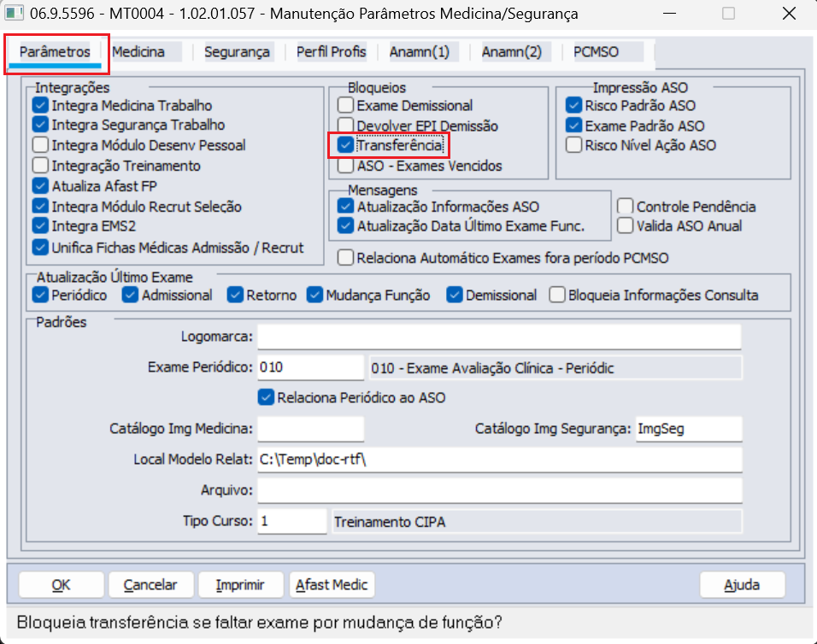Image resolution: width=817 pixels, height=644 pixels.
Task: Open the Segurança tab
Action: click(236, 51)
